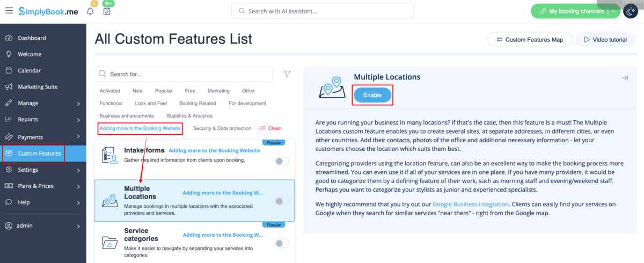644x263 pixels.
Task: Open the tasks checklist calendar icon
Action: pyautogui.click(x=107, y=11)
